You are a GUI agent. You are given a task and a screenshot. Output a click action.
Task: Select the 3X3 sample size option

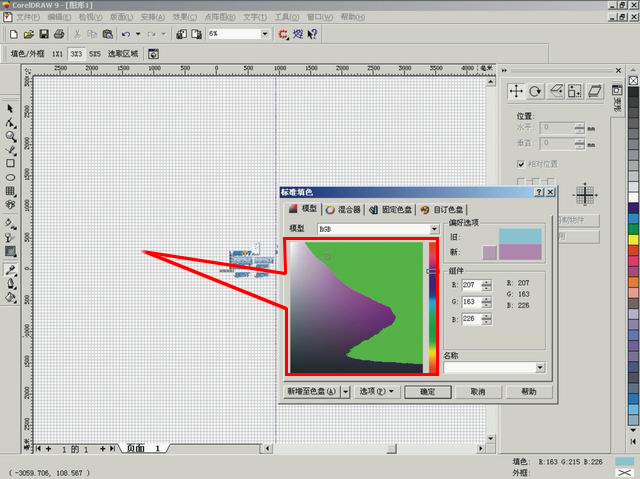click(x=76, y=54)
